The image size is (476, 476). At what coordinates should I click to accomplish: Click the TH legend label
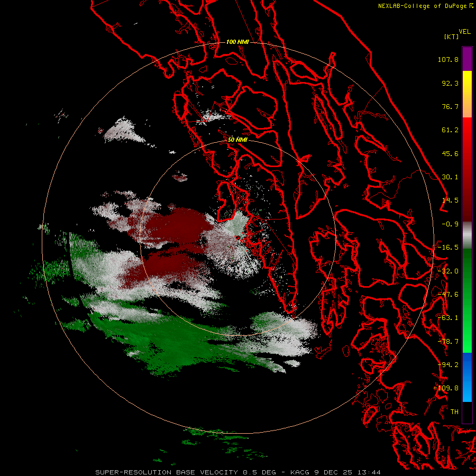tap(454, 412)
